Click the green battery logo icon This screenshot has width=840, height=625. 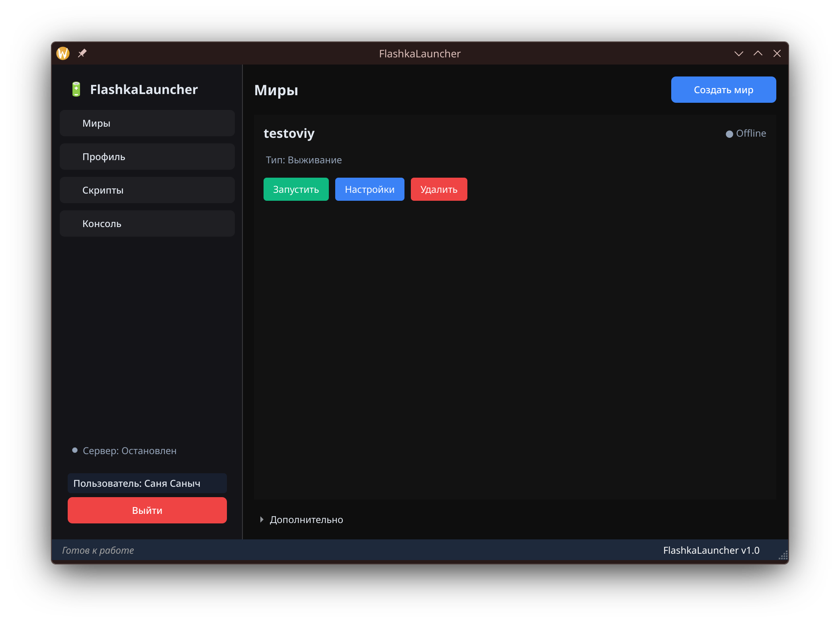click(76, 89)
